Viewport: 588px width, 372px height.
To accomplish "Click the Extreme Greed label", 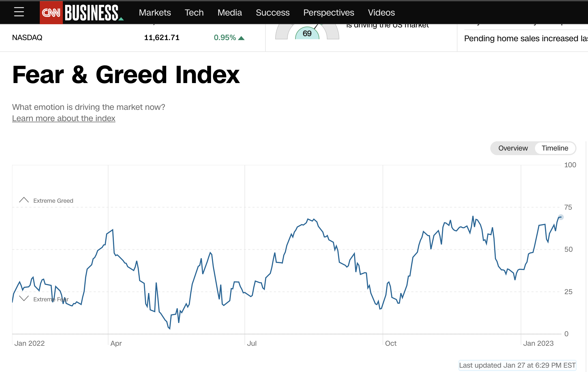I will pos(53,201).
